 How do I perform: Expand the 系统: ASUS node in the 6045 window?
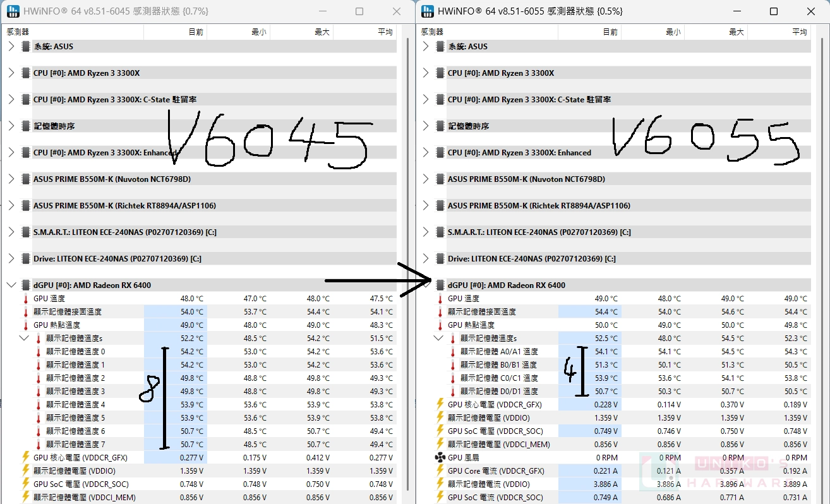tap(11, 46)
